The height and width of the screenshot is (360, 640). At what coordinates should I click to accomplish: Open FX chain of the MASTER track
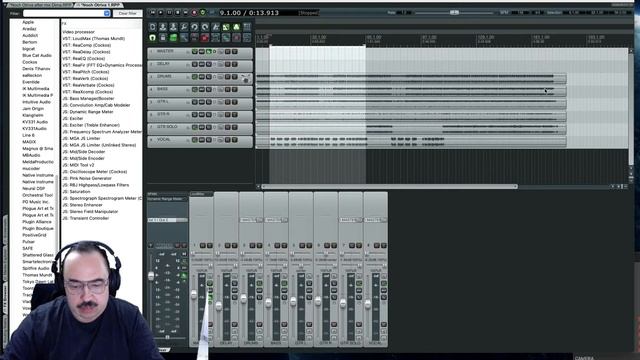(x=209, y=51)
